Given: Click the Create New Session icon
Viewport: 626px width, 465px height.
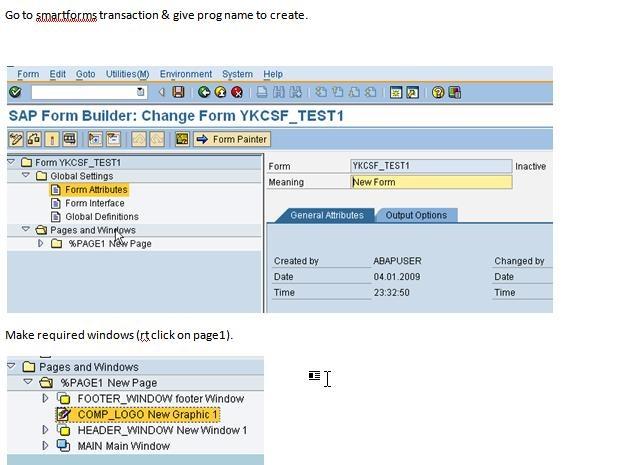Looking at the screenshot, I should 396,92.
